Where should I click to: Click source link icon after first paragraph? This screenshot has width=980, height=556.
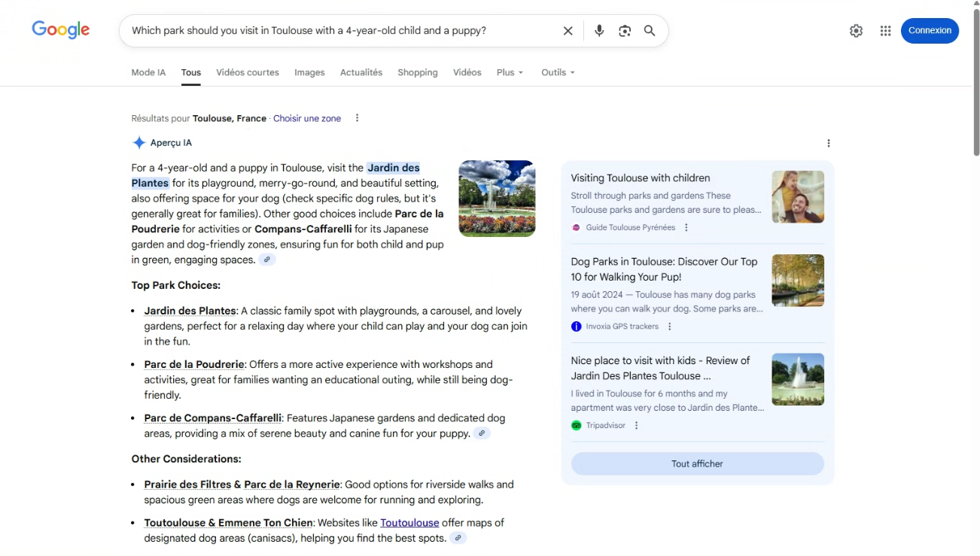[267, 260]
